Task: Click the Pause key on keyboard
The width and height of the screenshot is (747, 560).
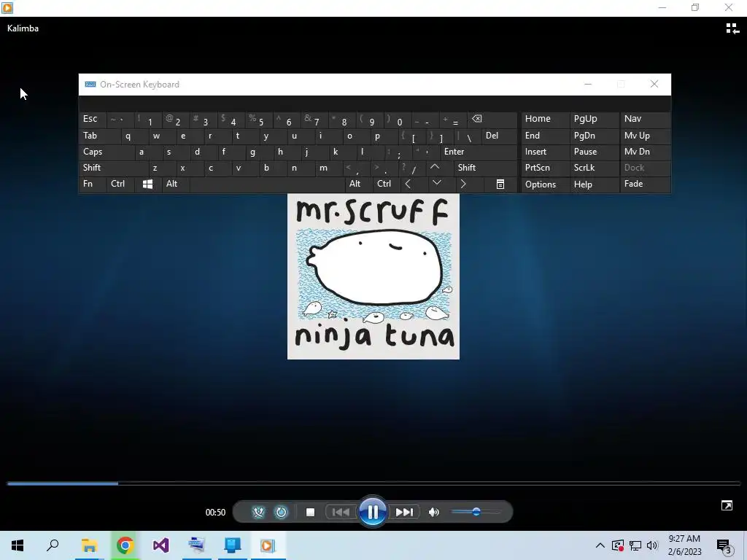Action: tap(594, 152)
